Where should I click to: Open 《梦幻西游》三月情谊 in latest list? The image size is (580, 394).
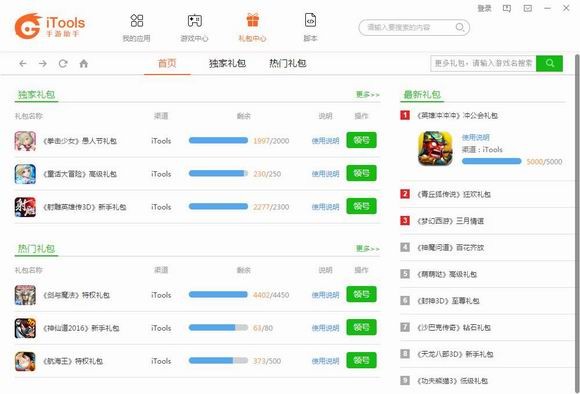tap(450, 221)
